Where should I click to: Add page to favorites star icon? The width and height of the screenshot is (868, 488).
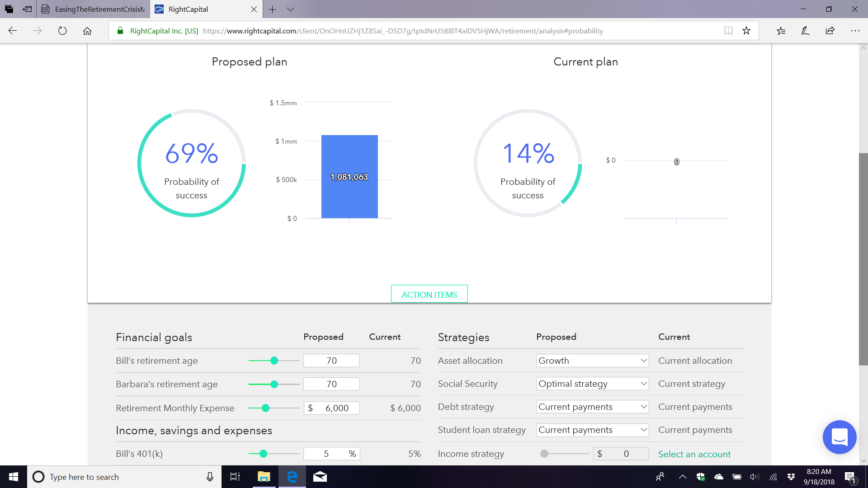[746, 31]
